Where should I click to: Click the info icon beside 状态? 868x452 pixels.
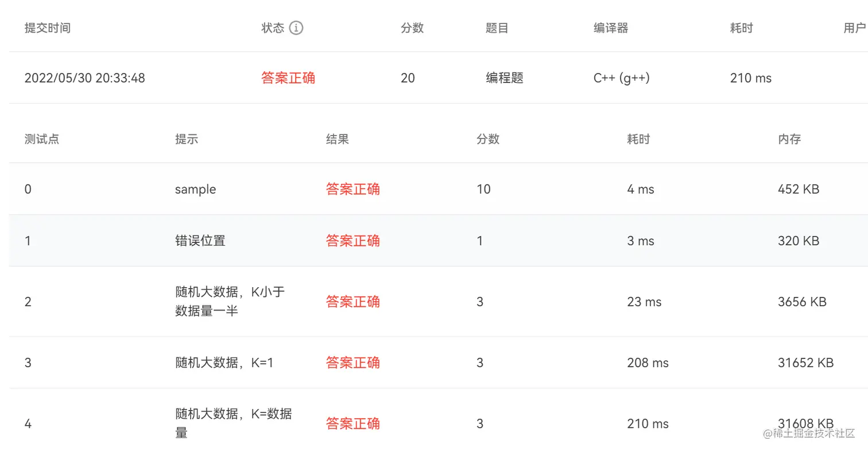[296, 28]
